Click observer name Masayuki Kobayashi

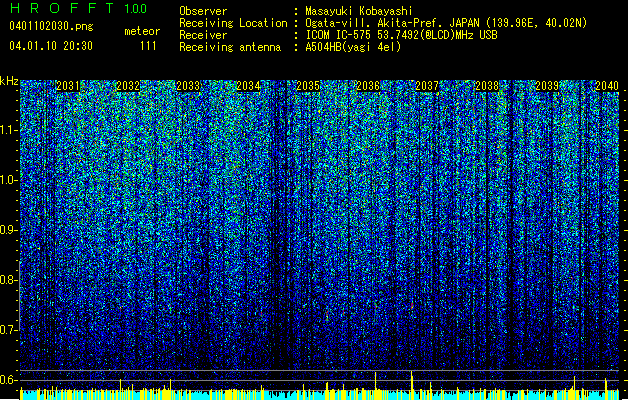tap(359, 11)
